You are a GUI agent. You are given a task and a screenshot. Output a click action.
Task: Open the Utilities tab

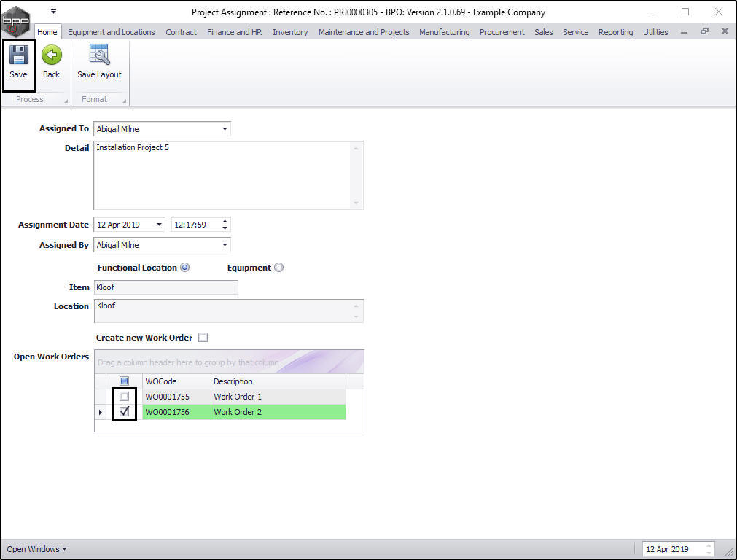click(655, 32)
